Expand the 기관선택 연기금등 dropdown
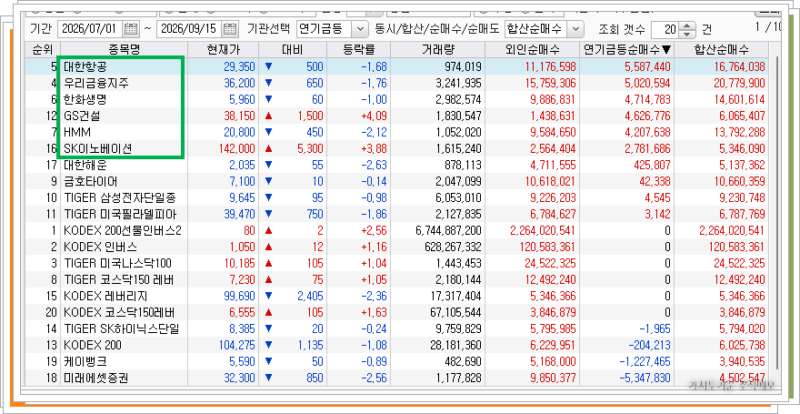Image resolution: width=800 pixels, height=414 pixels. click(360, 29)
